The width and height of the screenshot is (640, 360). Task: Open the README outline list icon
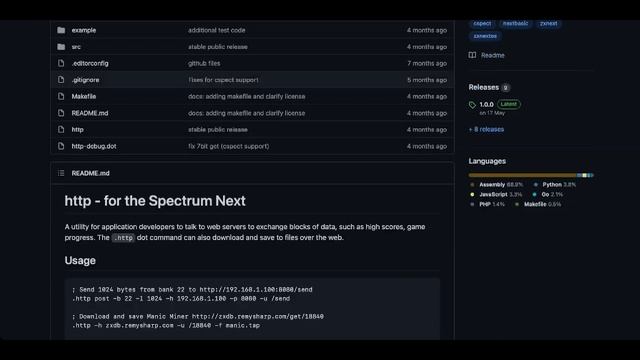click(61, 173)
